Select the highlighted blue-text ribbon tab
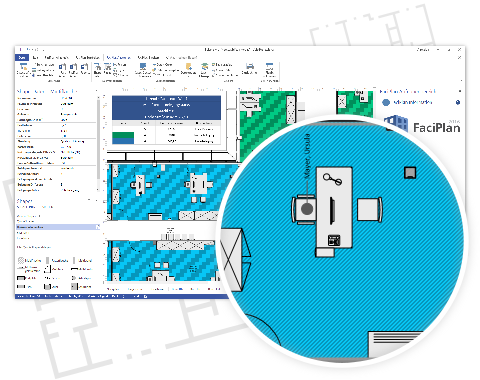 [x=118, y=58]
